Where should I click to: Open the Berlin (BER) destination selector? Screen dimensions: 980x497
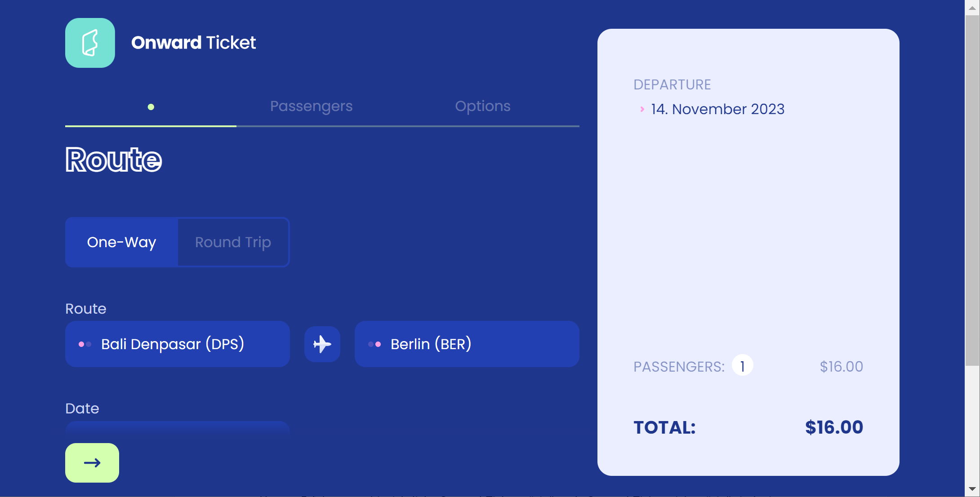[x=467, y=344]
